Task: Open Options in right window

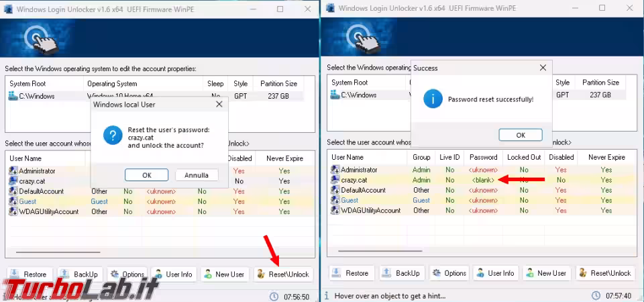Action: tap(449, 273)
